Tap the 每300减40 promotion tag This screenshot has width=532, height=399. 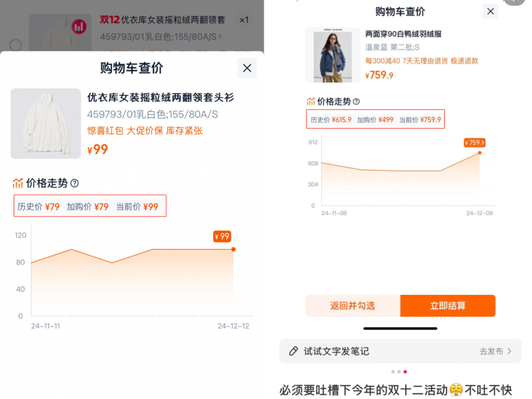[382, 61]
